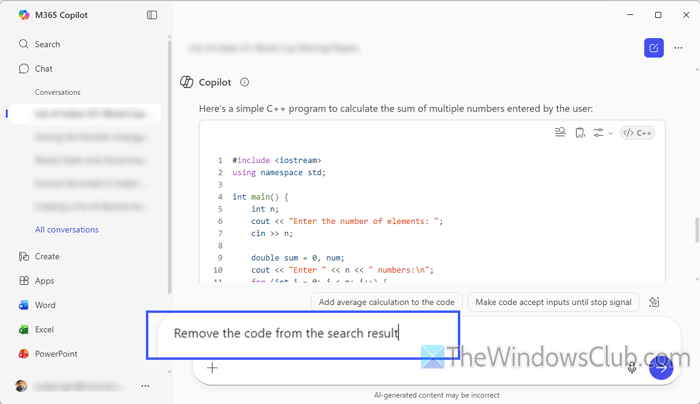Click the code block find-in-code icon
The height and width of the screenshot is (404, 700).
point(560,133)
